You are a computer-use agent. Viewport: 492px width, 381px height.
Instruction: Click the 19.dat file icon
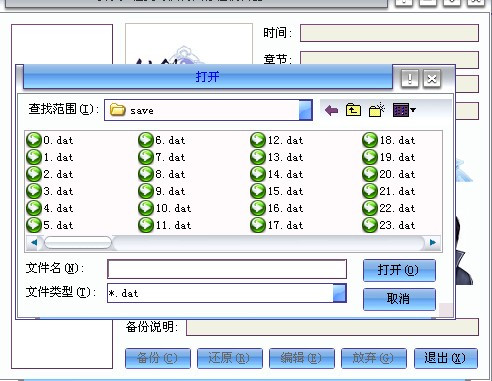(x=370, y=157)
